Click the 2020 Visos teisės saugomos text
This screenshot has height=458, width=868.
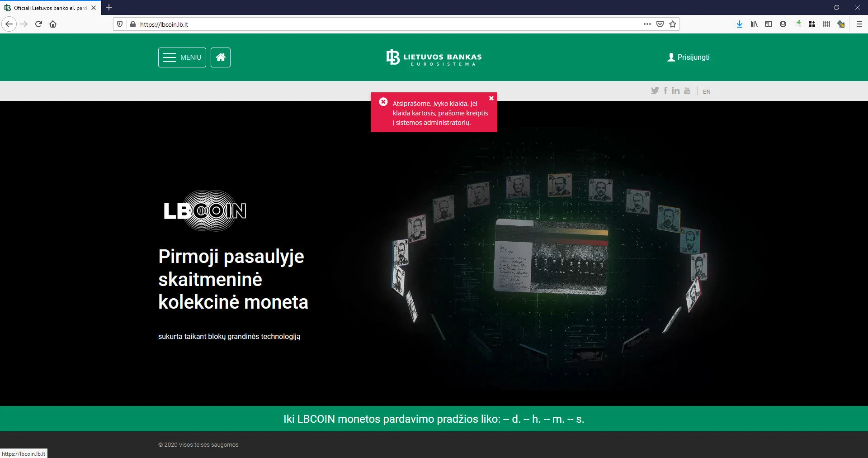(x=198, y=445)
